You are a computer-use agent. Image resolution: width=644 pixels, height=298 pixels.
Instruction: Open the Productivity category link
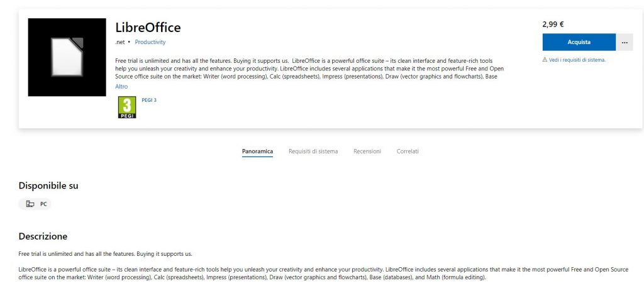[150, 42]
